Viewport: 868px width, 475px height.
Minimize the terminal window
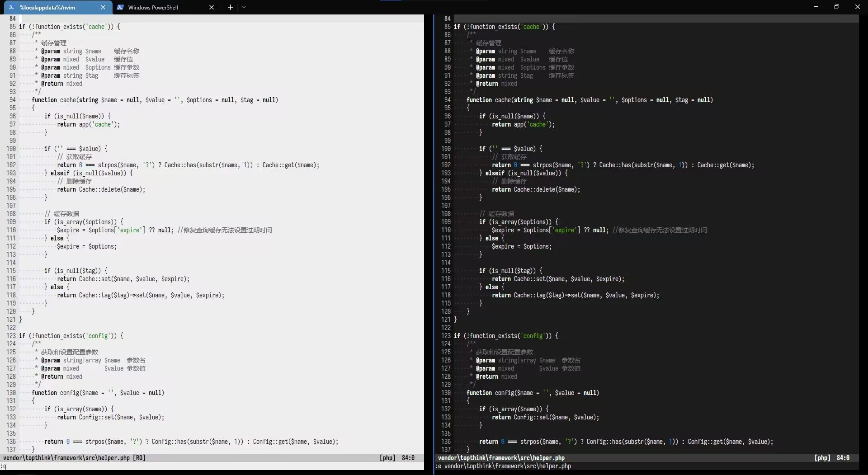pyautogui.click(x=816, y=7)
